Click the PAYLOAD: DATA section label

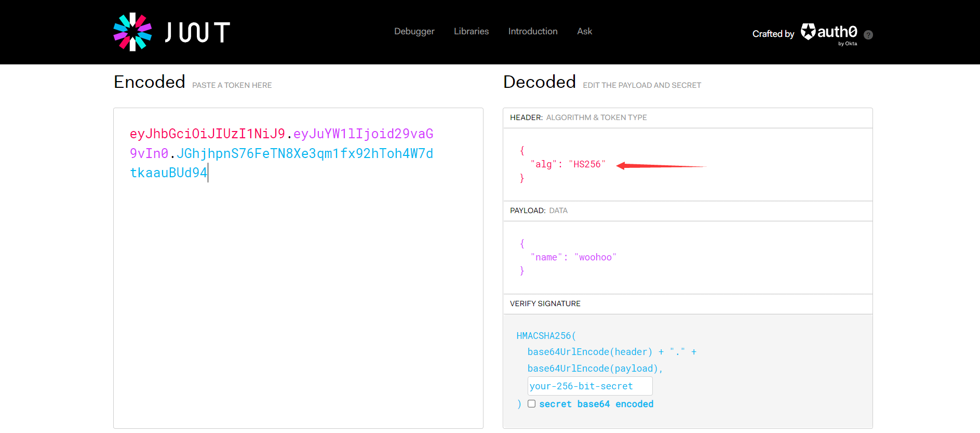(539, 211)
